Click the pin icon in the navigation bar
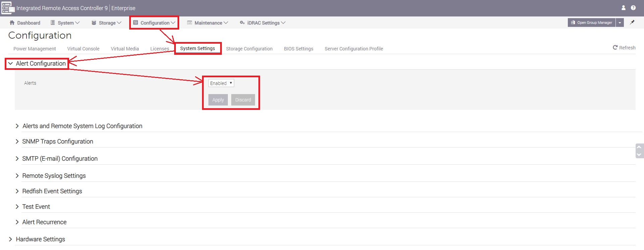Image resolution: width=644 pixels, height=250 pixels. [632, 23]
